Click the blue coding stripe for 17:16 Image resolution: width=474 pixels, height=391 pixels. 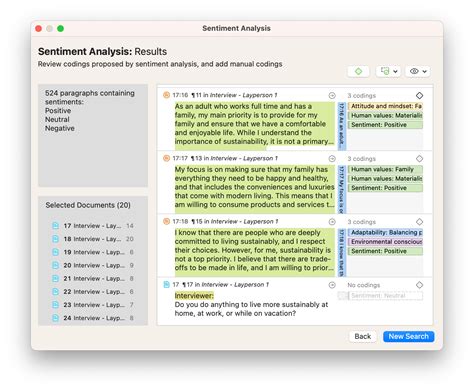click(341, 126)
